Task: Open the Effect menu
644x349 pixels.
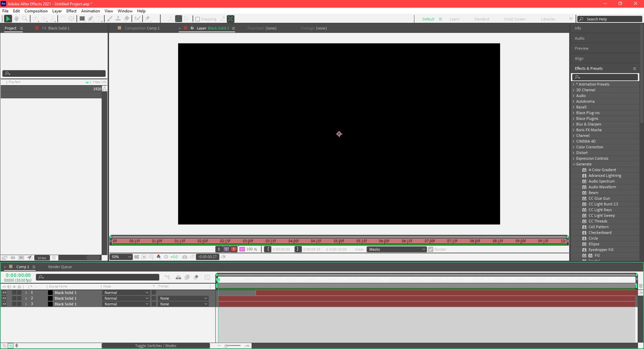Action: [71, 11]
